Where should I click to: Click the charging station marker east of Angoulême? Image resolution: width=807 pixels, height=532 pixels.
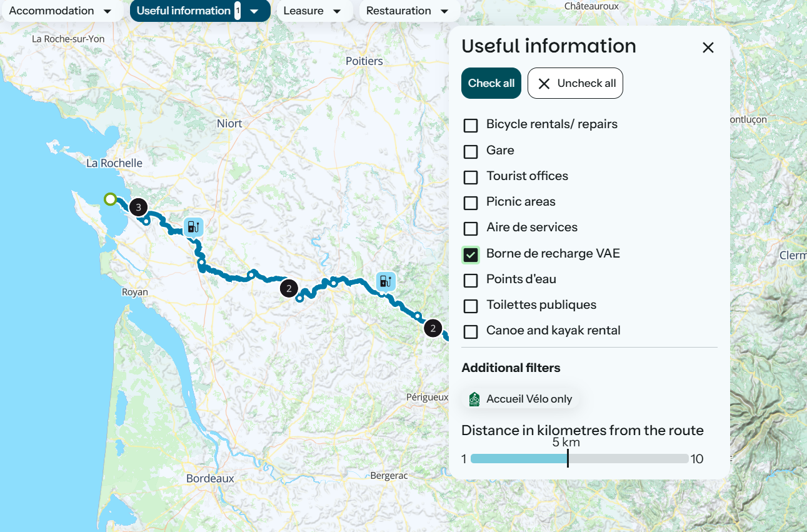[386, 281]
